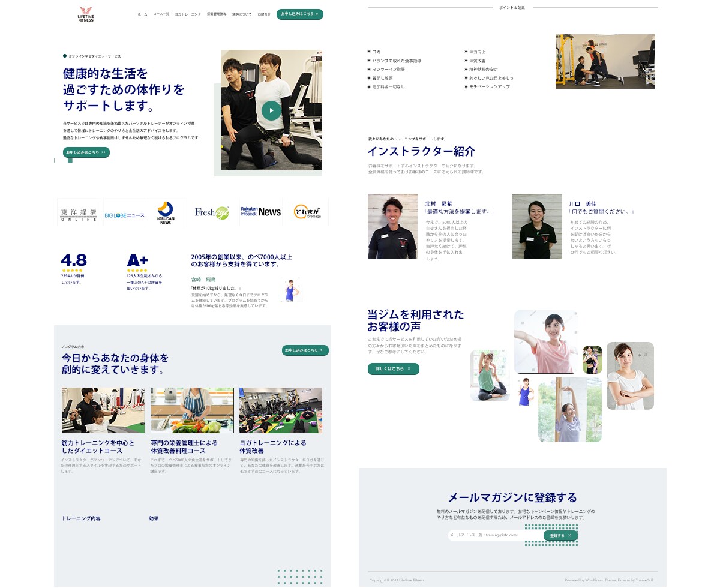Open the pink-shirt woman stretching photo
720x588 pixels.
pos(545,342)
